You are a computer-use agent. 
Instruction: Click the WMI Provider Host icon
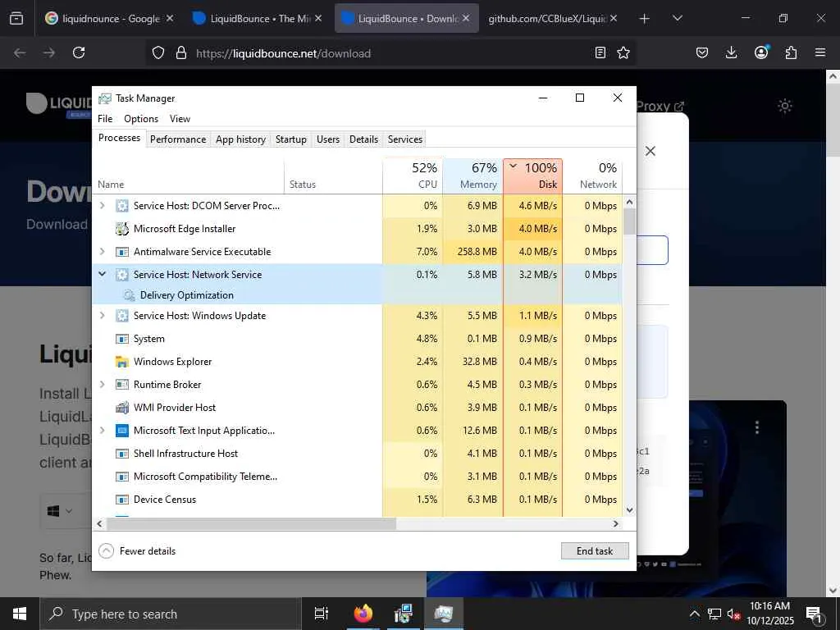coord(122,408)
